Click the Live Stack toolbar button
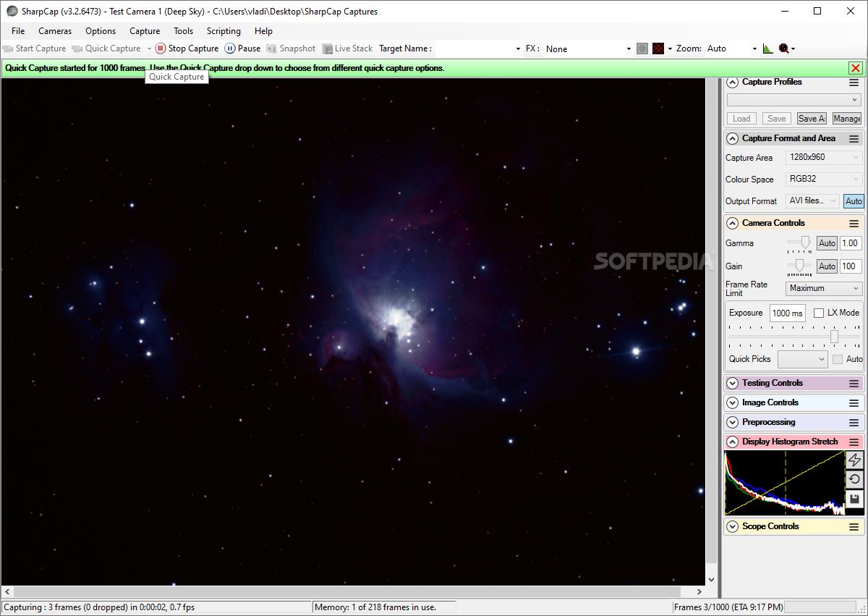 coord(347,48)
